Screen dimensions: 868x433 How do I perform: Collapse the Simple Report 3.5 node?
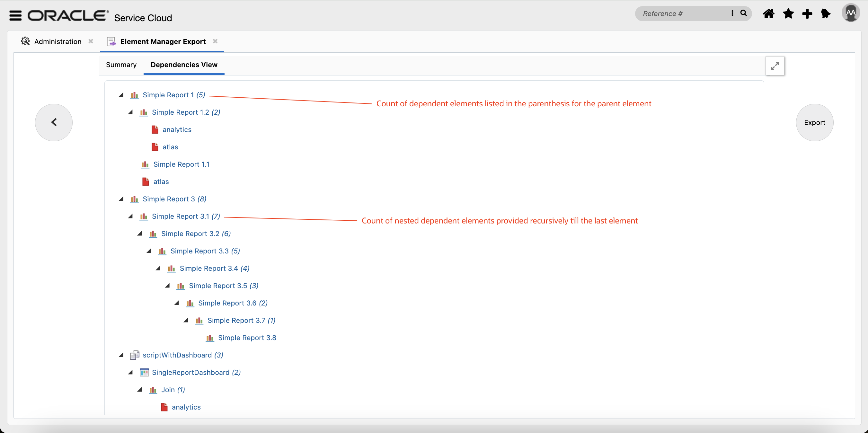point(167,286)
